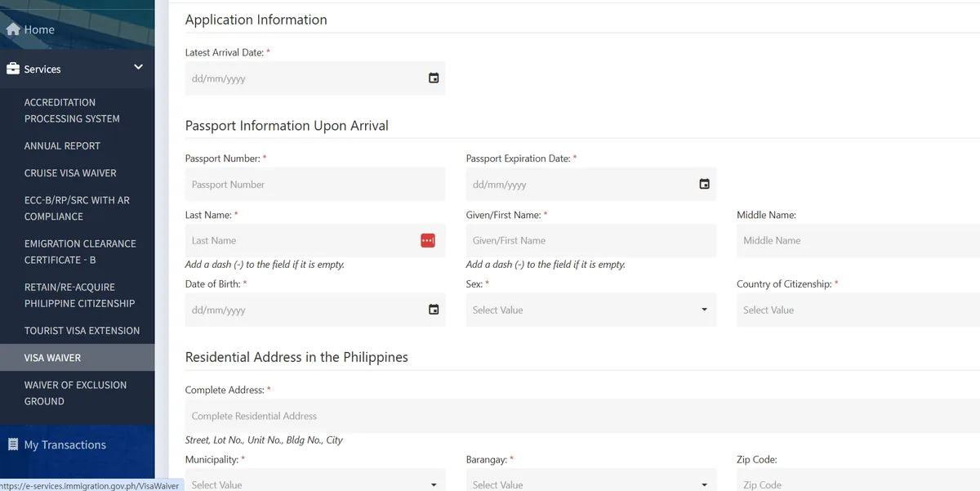Screen dimensions: 980x491
Task: Open the Date of Birth calendar icon
Action: pos(434,310)
